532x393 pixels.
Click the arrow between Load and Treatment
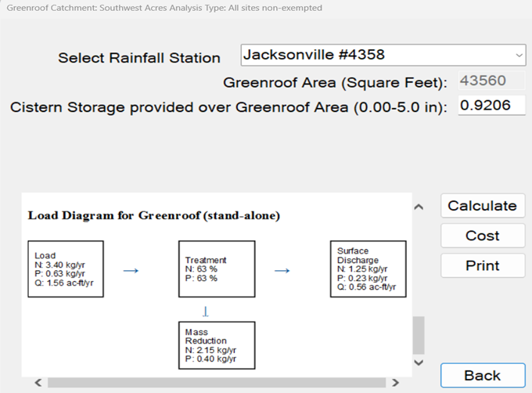pyautogui.click(x=131, y=270)
